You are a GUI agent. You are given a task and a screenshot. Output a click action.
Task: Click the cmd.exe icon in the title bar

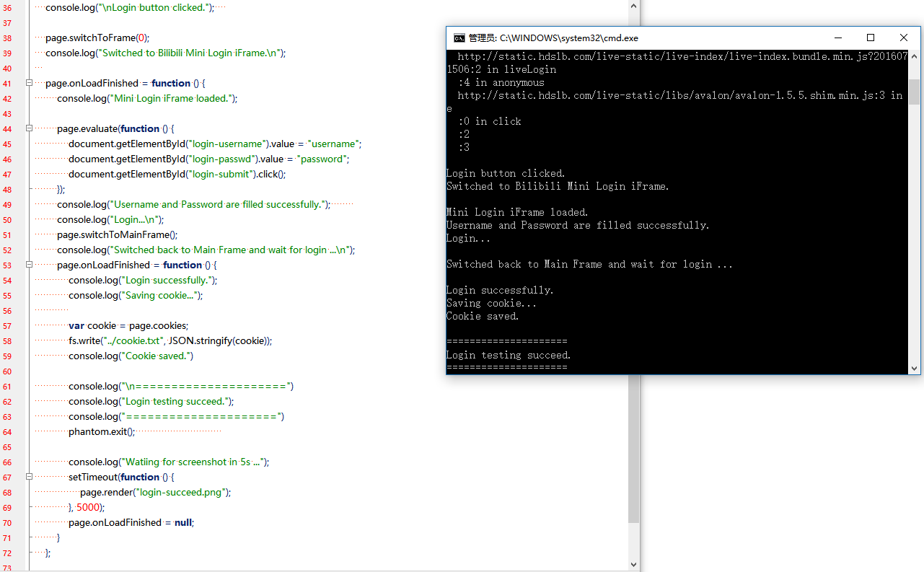click(x=459, y=38)
